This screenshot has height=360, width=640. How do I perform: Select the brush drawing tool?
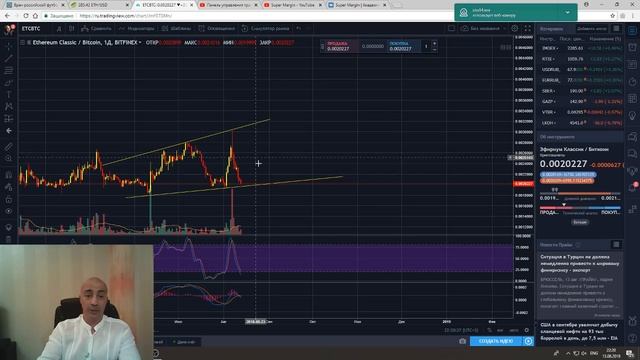(x=9, y=83)
